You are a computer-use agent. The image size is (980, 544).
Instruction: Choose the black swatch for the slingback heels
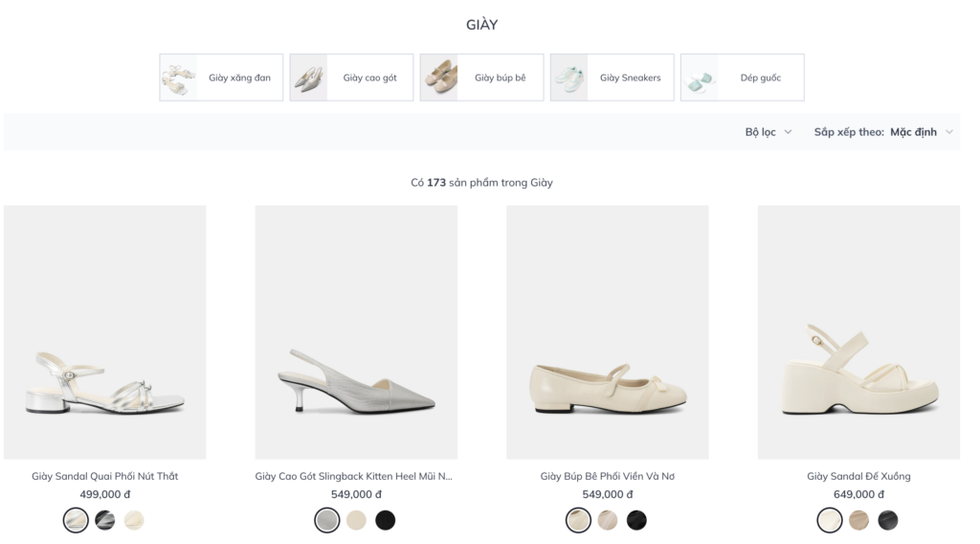[x=386, y=520]
